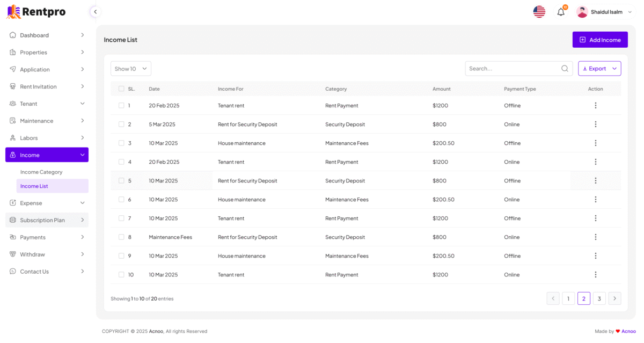Open action menu for row 1
Image resolution: width=644 pixels, height=343 pixels.
595,106
